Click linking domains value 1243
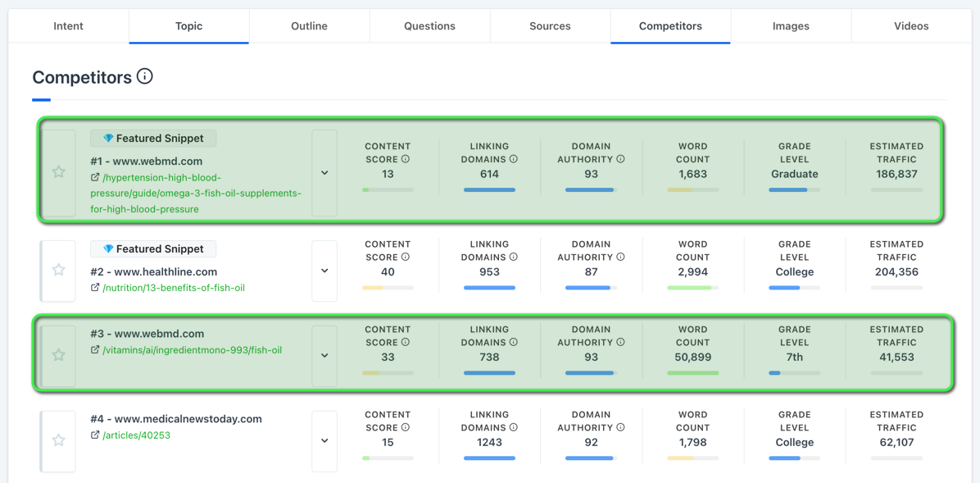 coord(489,442)
